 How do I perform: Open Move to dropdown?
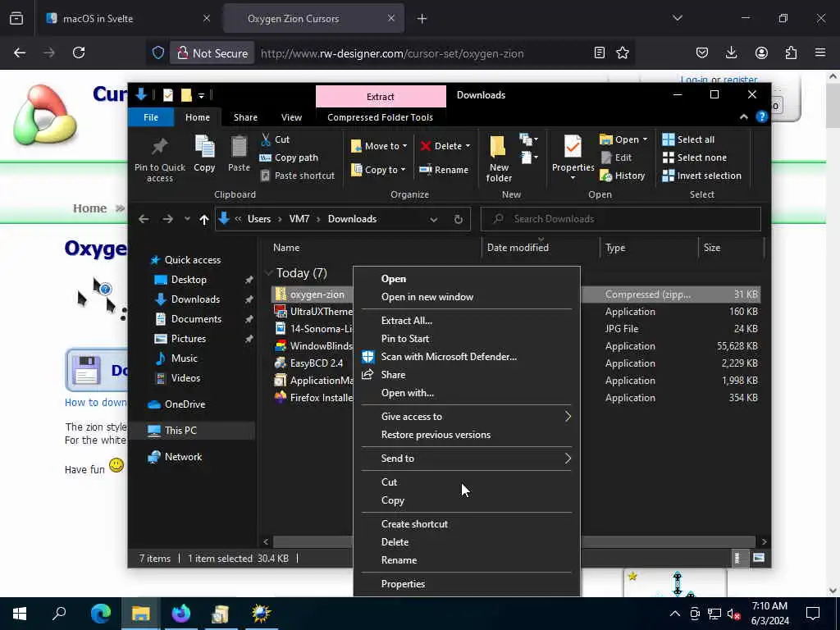click(x=379, y=146)
